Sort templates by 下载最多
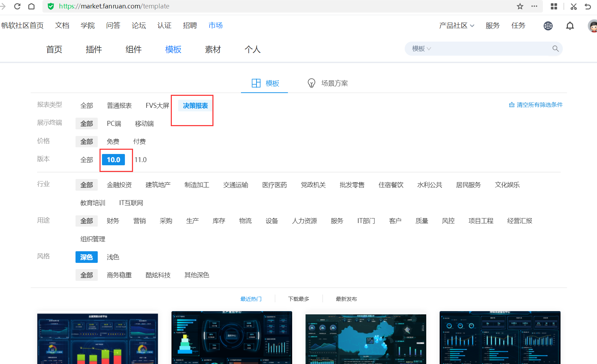This screenshot has width=597, height=364. pyautogui.click(x=298, y=299)
